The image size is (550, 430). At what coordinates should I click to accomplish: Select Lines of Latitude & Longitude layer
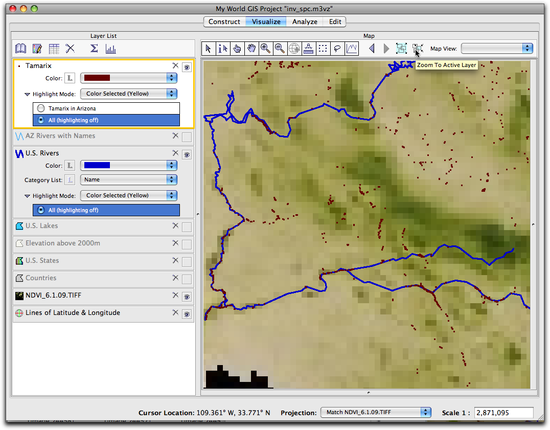pos(103,313)
